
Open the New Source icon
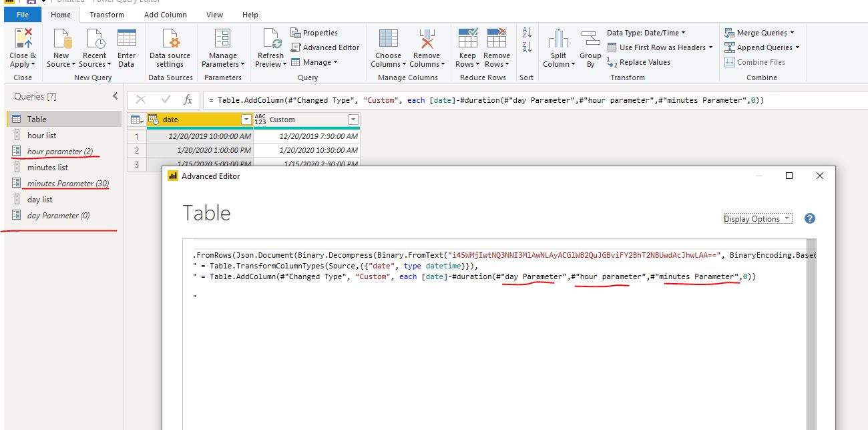(x=61, y=39)
